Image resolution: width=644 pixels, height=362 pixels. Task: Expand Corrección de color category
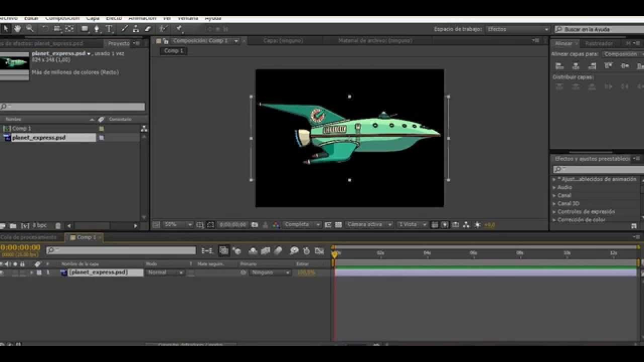click(554, 220)
